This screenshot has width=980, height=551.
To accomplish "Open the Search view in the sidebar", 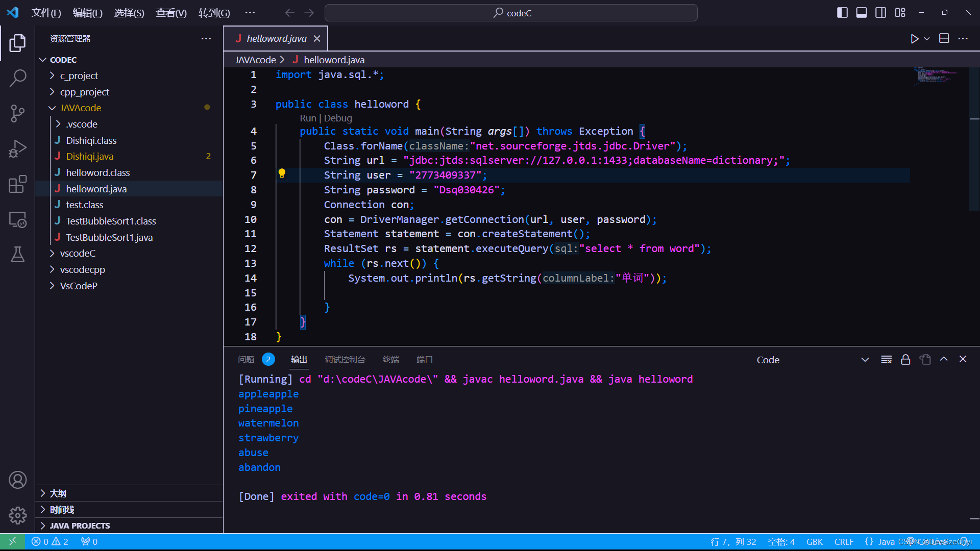I will (18, 78).
